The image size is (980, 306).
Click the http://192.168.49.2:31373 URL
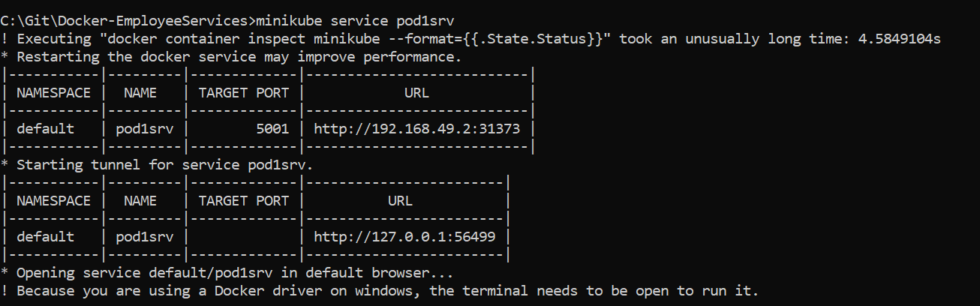(416, 128)
